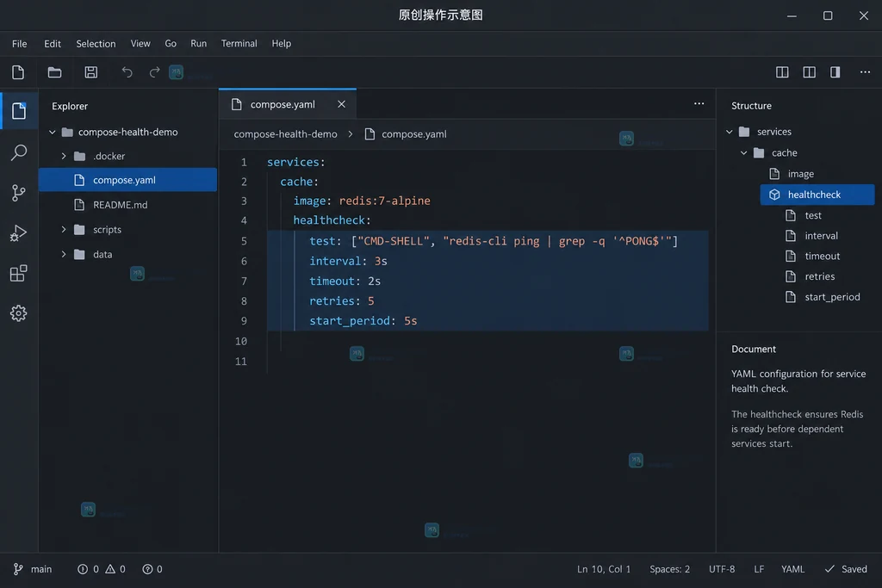
Task: Open the Help menu
Action: (282, 43)
